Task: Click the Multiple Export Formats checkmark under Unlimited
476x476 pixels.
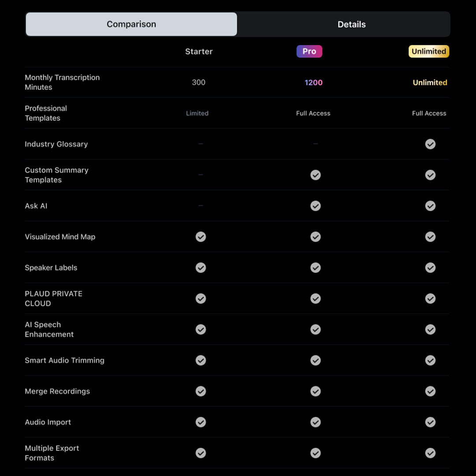Action: tap(430, 453)
